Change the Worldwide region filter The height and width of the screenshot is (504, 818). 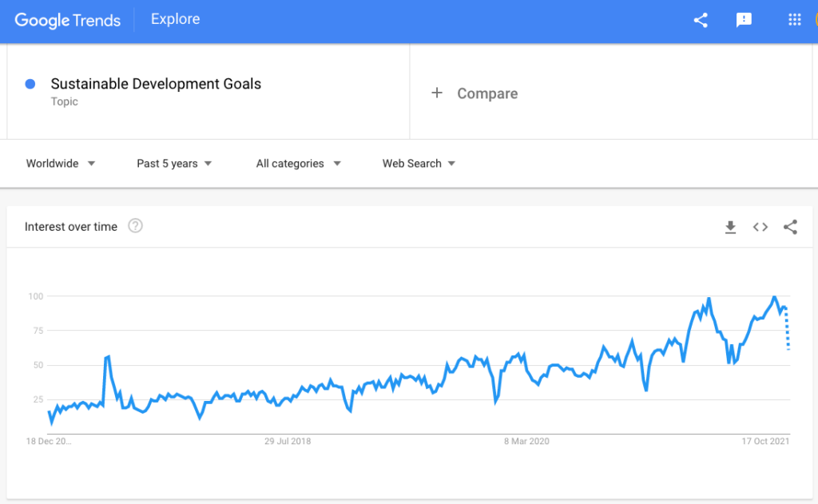[x=60, y=163]
